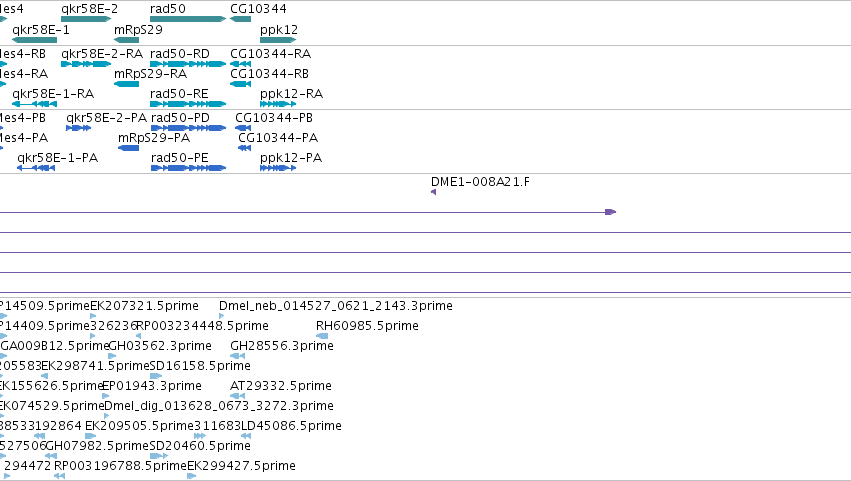Select transcript rad50-RD
This screenshot has width=851, height=481.
click(x=188, y=64)
